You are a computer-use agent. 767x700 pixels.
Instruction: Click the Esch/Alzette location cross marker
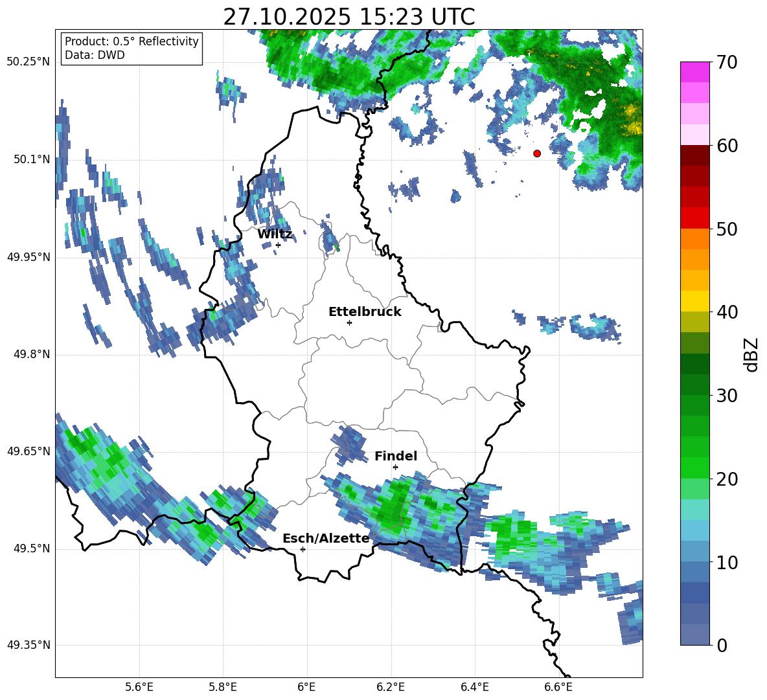point(303,549)
